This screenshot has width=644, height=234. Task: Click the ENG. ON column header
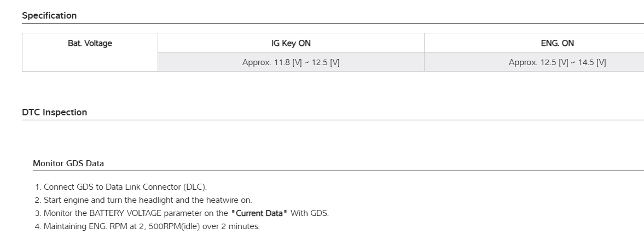point(557,43)
